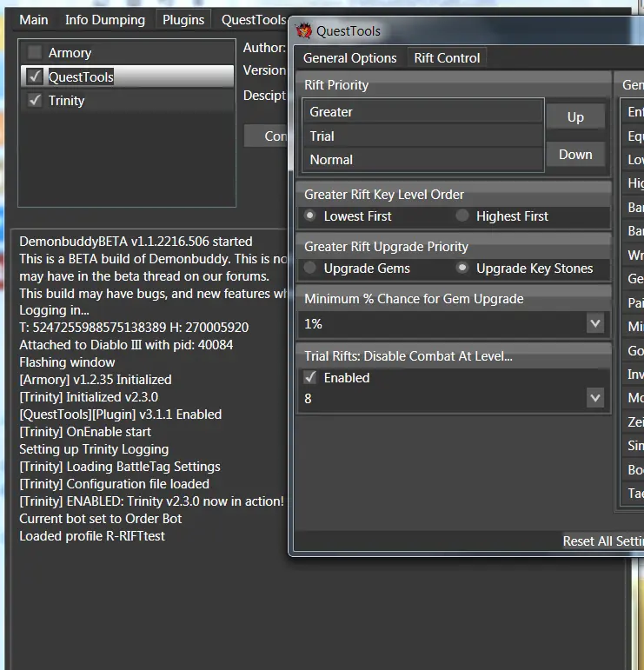Select the Armory plugin row
This screenshot has height=670, width=644.
128,52
